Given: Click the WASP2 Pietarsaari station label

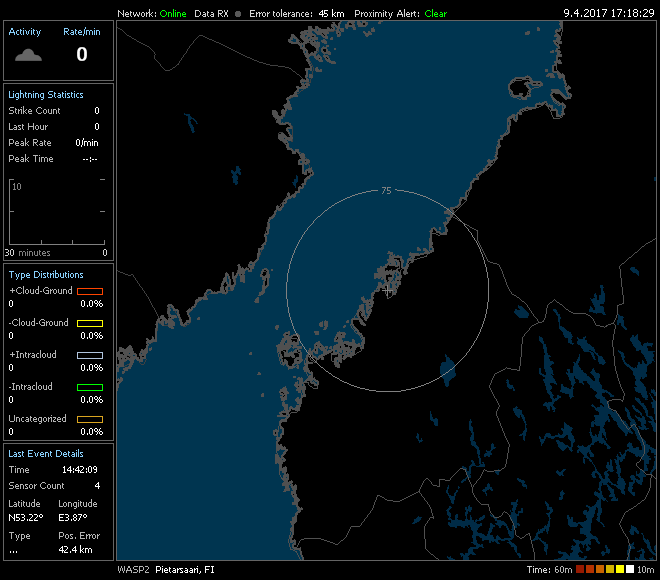Looking at the screenshot, I should pos(166,570).
